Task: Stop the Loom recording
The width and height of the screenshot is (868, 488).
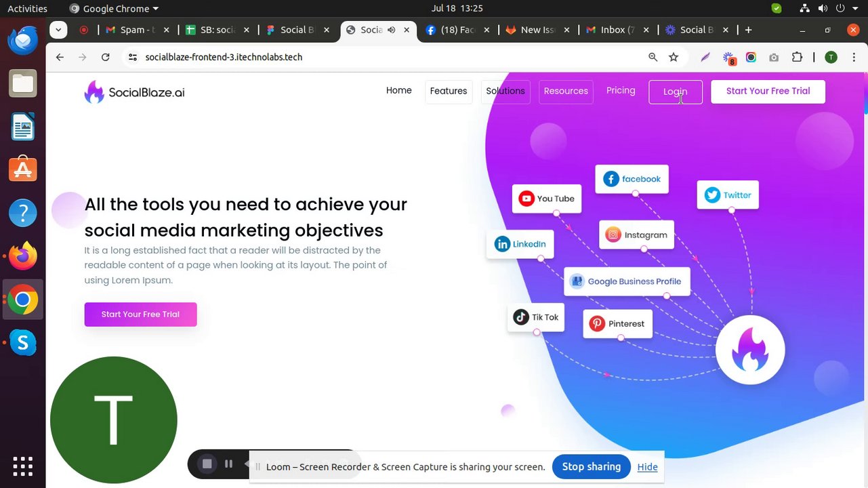Action: 207,464
